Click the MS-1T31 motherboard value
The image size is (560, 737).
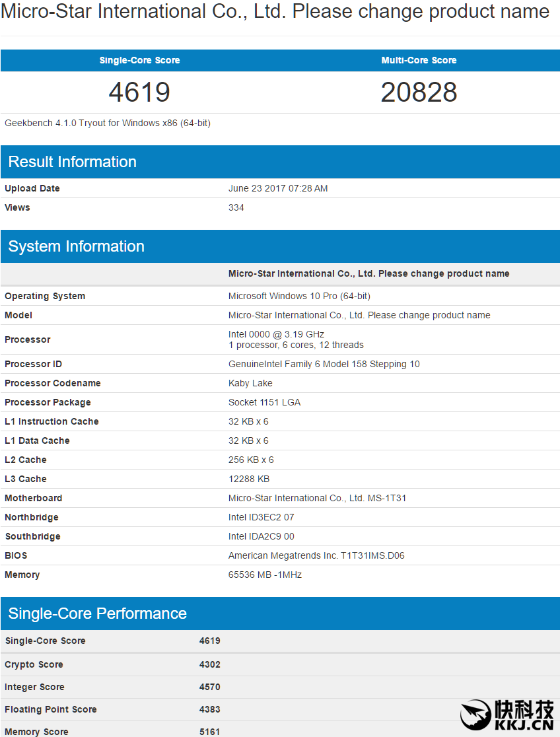click(x=318, y=498)
